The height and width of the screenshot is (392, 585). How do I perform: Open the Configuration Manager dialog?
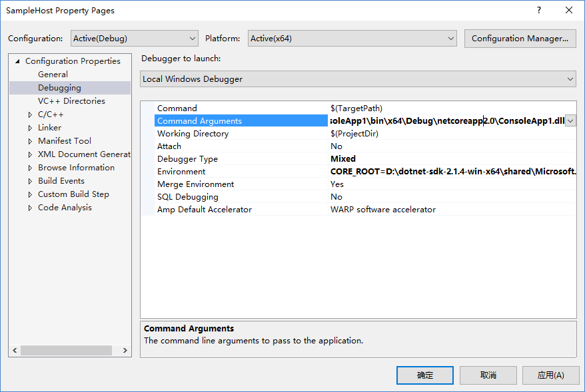click(x=520, y=38)
